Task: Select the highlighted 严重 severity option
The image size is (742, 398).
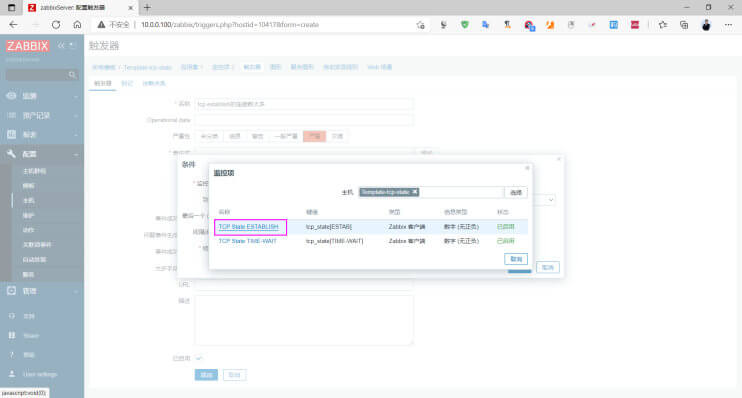Action: pyautogui.click(x=314, y=136)
